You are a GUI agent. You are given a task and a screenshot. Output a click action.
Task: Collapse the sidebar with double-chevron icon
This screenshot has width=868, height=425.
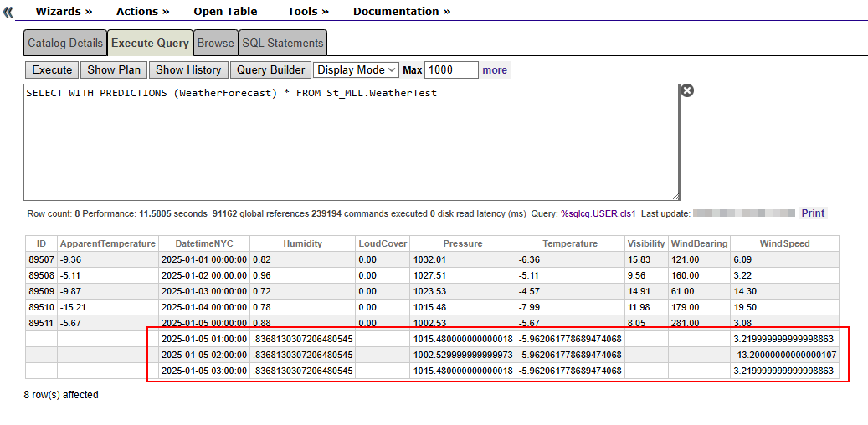pyautogui.click(x=8, y=12)
